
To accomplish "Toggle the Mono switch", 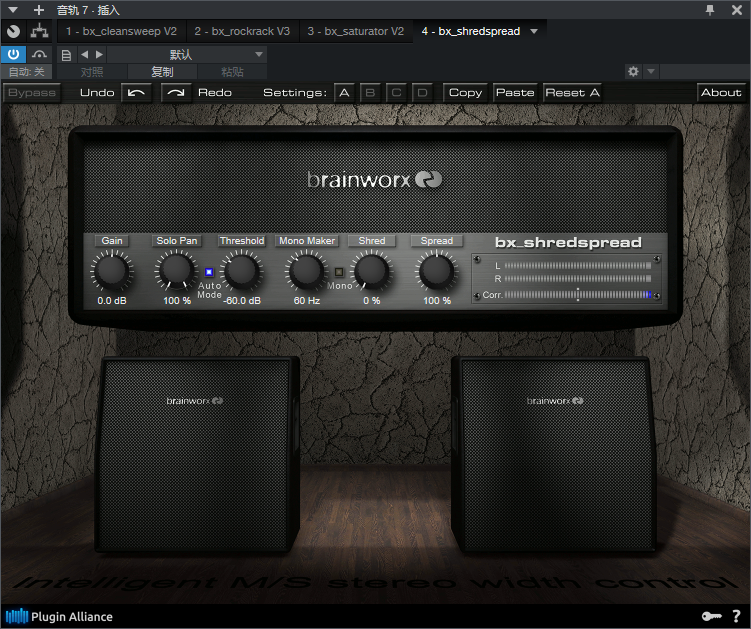I will tap(339, 272).
